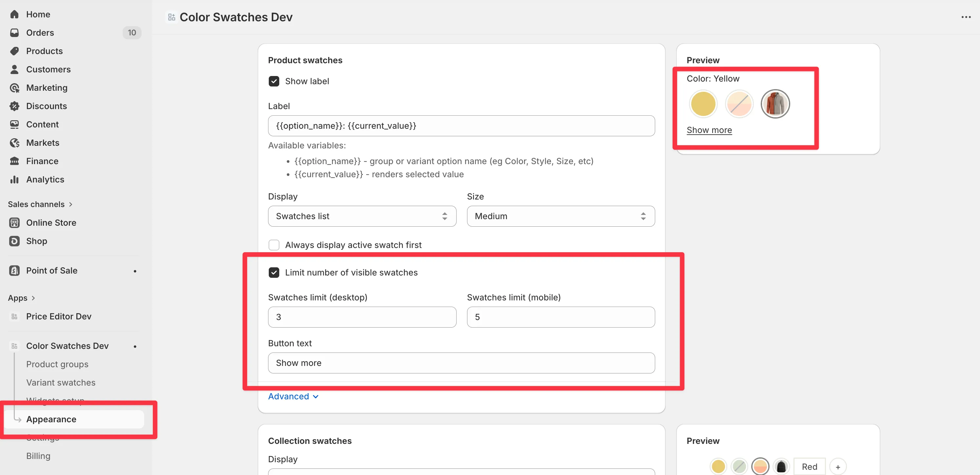Viewport: 980px width, 475px height.
Task: Open the Point of Sale channel
Action: pyautogui.click(x=51, y=270)
